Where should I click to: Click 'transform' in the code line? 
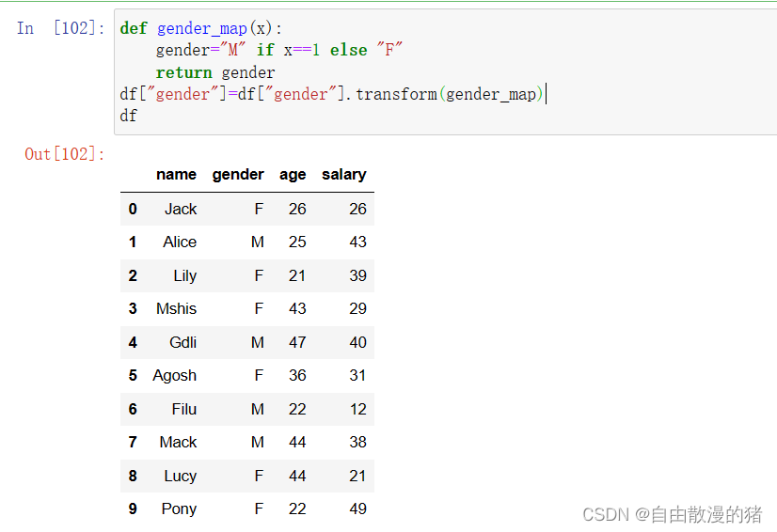click(x=396, y=94)
